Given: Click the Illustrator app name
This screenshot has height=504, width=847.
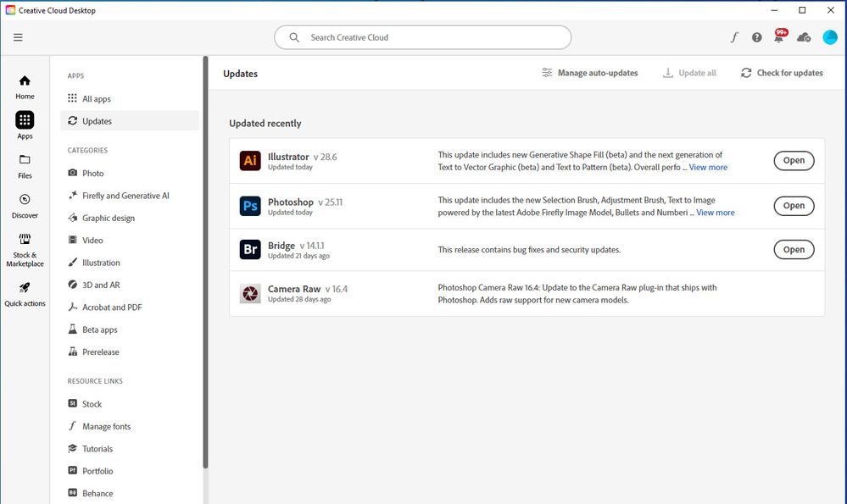Looking at the screenshot, I should 288,157.
